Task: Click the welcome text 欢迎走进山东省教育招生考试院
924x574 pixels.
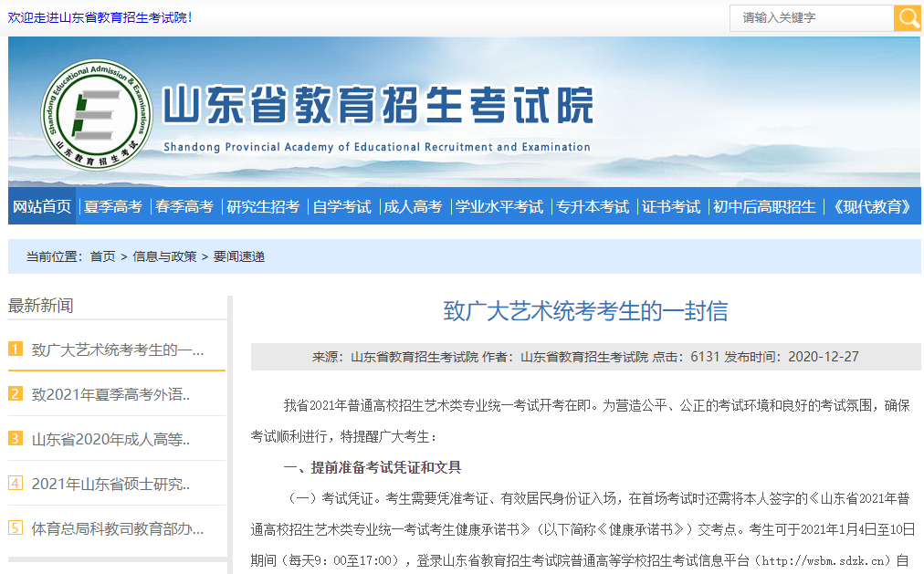Action: click(100, 17)
